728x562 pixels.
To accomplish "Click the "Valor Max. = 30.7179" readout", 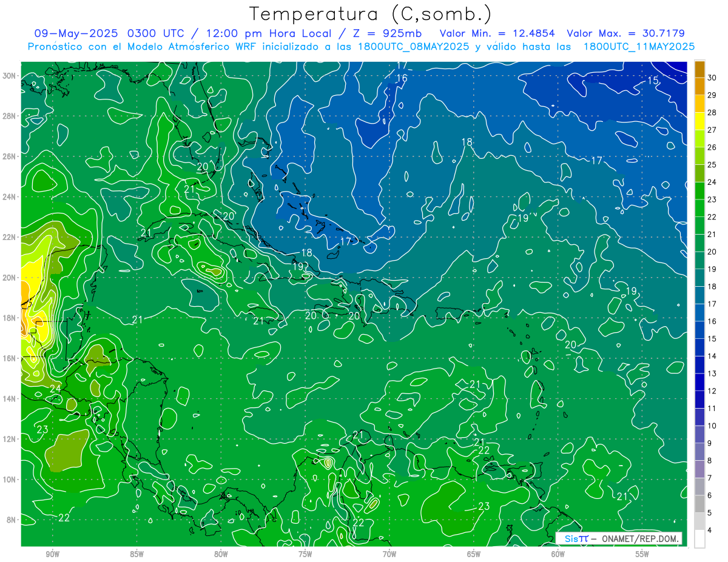I will pyautogui.click(x=626, y=33).
